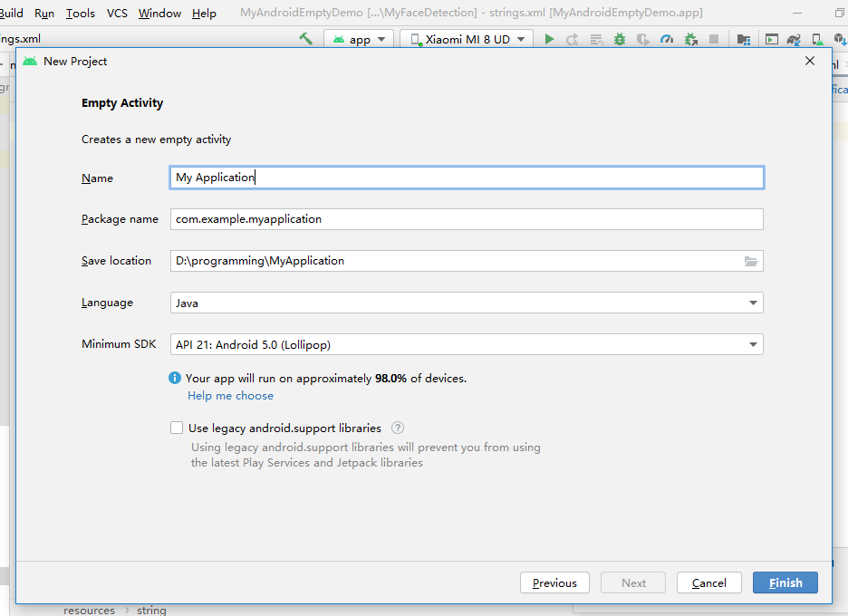
Task: Open the Xiaomi MI 8 UD device dropdown
Action: coord(467,40)
